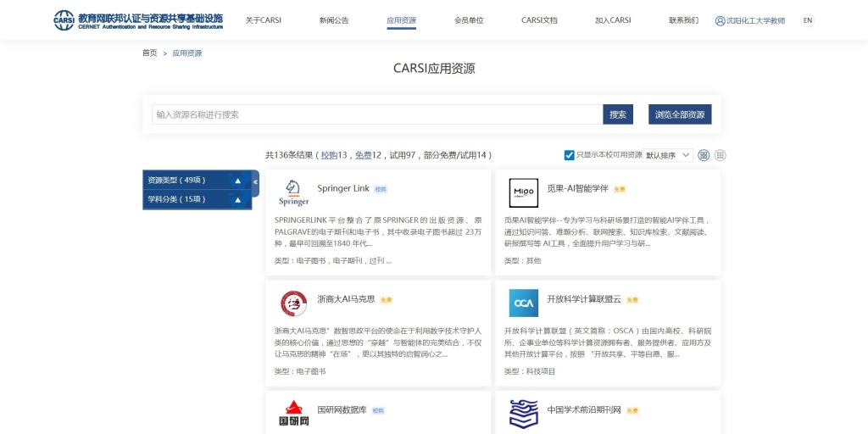The image size is (868, 434).
Task: Click the 中国学术前沿期刊网 logo icon
Action: pyautogui.click(x=523, y=414)
